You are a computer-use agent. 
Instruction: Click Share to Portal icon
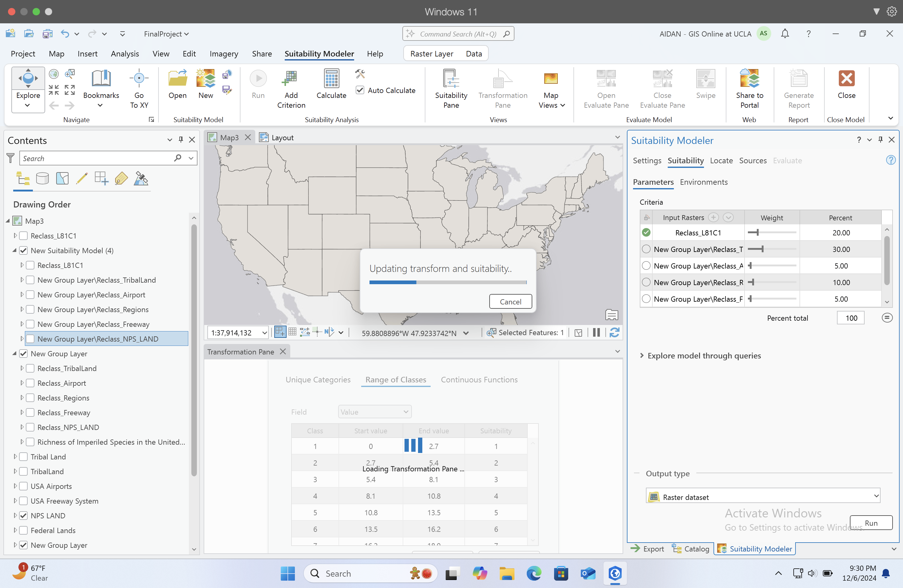tap(749, 79)
